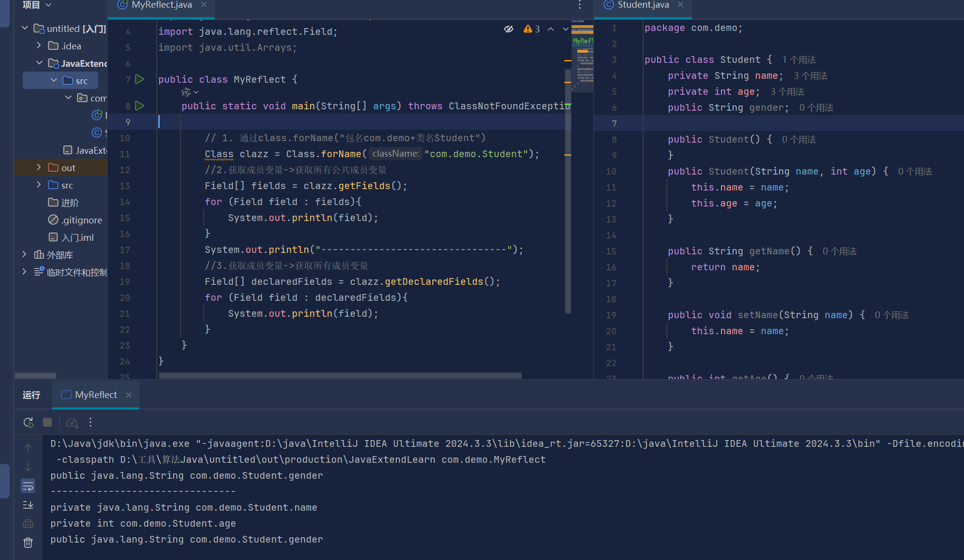Click '0 个用法' hint beside getName()
This screenshot has width=964, height=560.
click(840, 251)
